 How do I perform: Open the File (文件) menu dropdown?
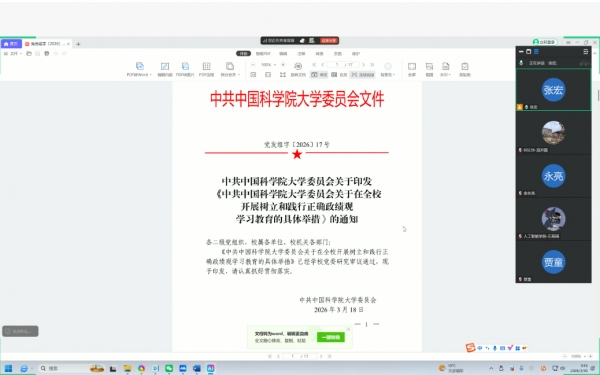coord(13,54)
